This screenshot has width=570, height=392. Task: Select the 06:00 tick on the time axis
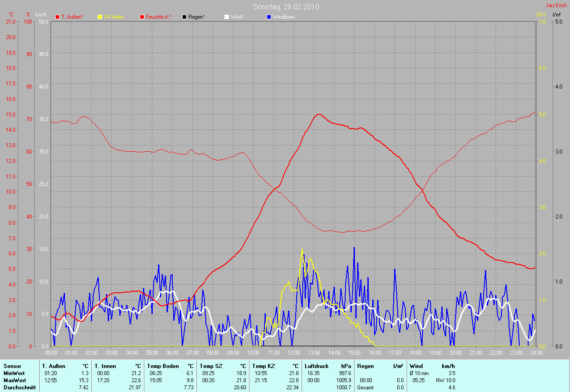[x=172, y=353]
